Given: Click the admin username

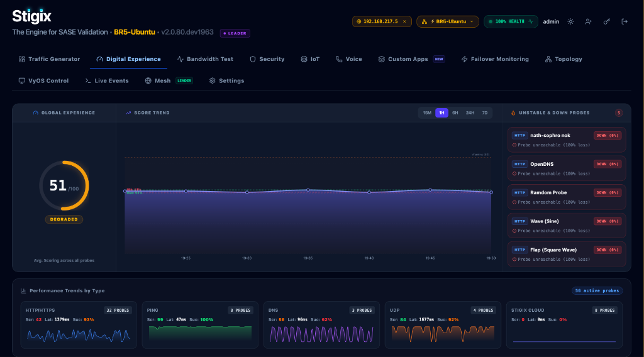Looking at the screenshot, I should [551, 22].
